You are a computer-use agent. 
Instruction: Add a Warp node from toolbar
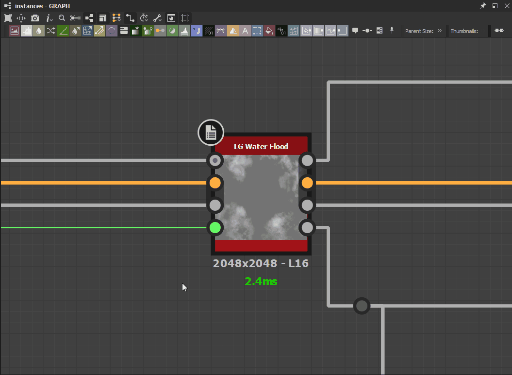tap(293, 31)
